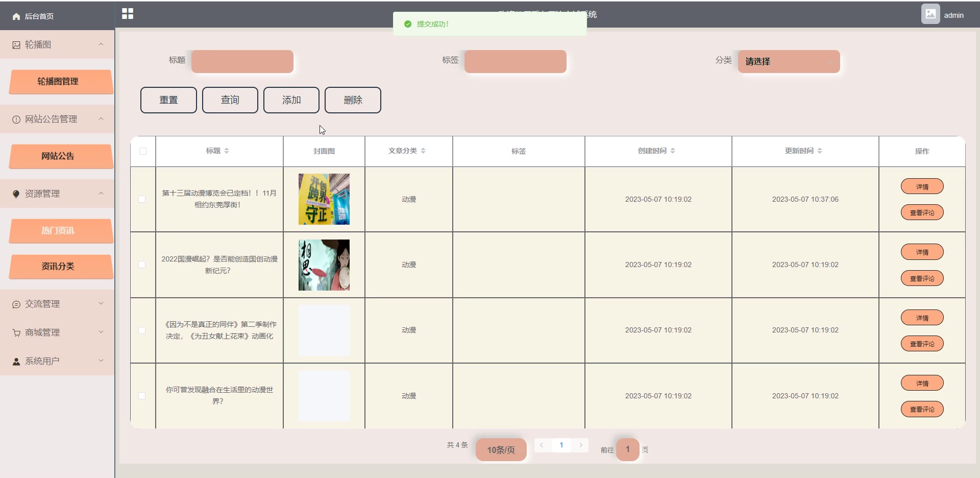Click update time 2023-05-07 10:37:06
The width and height of the screenshot is (980, 478).
pos(805,199)
